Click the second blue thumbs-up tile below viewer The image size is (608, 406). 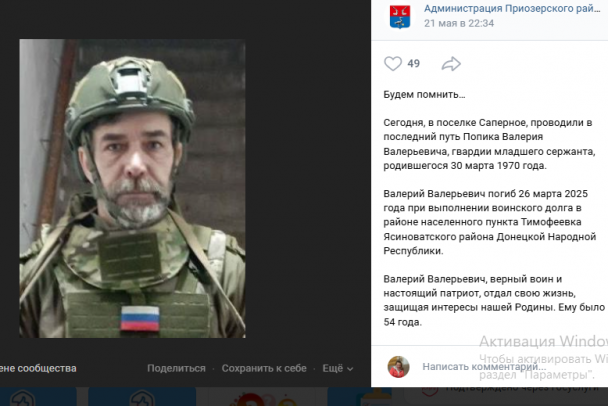142,396
